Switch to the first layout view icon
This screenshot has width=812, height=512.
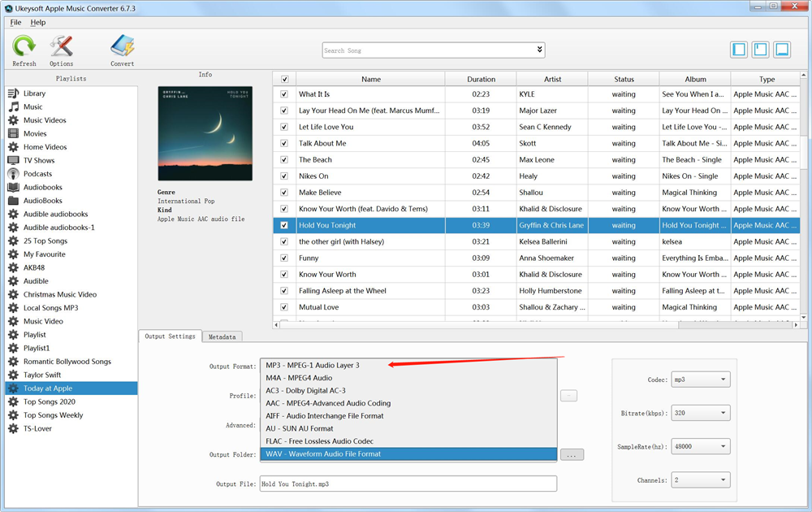(739, 50)
